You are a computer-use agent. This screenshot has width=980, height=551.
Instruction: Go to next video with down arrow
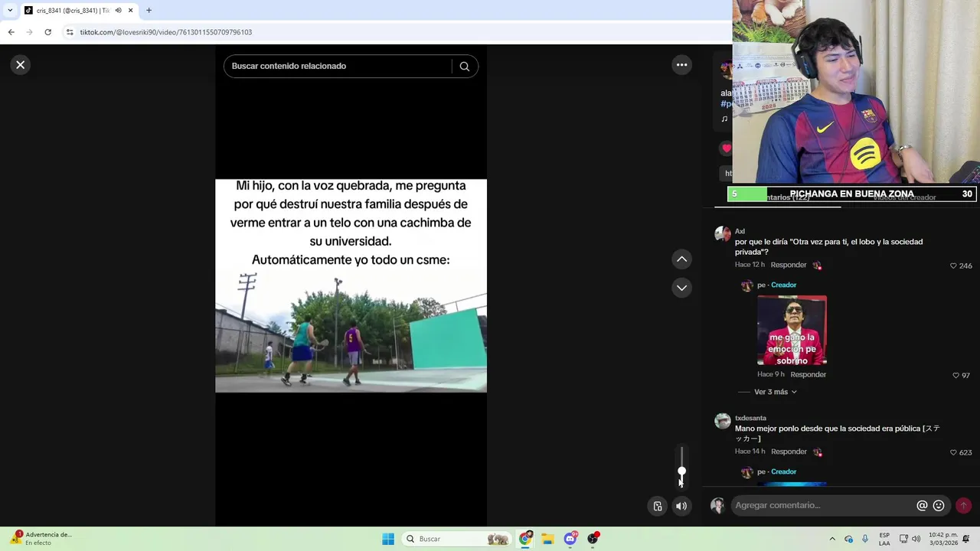pyautogui.click(x=681, y=288)
